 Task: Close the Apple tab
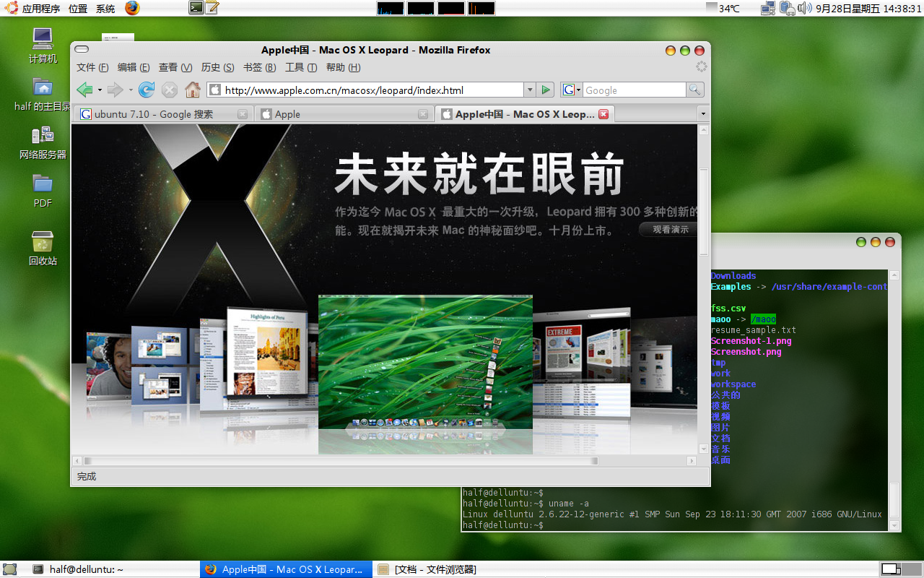[x=423, y=114]
